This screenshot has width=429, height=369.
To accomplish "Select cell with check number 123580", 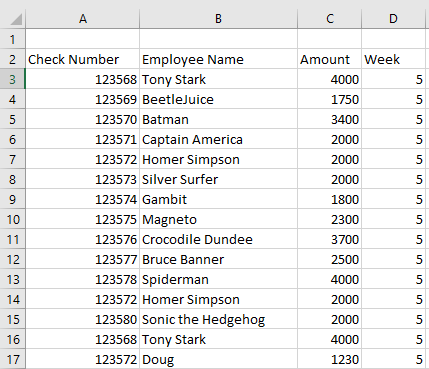I will (x=83, y=319).
